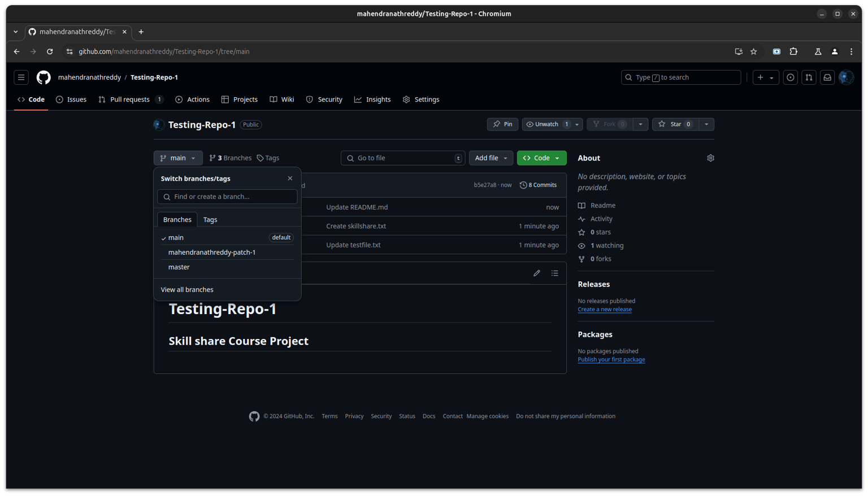The width and height of the screenshot is (868, 496).
Task: Open the Actions tab
Action: [193, 99]
